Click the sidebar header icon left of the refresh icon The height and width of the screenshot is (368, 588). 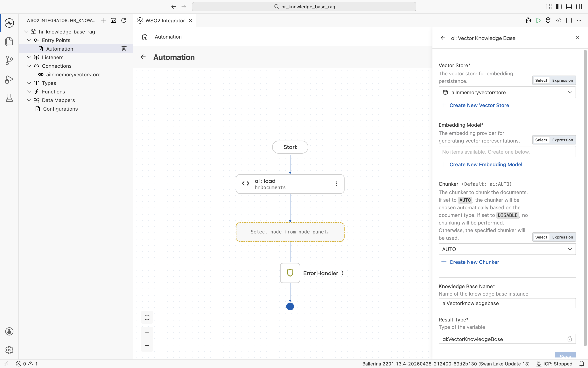(114, 20)
